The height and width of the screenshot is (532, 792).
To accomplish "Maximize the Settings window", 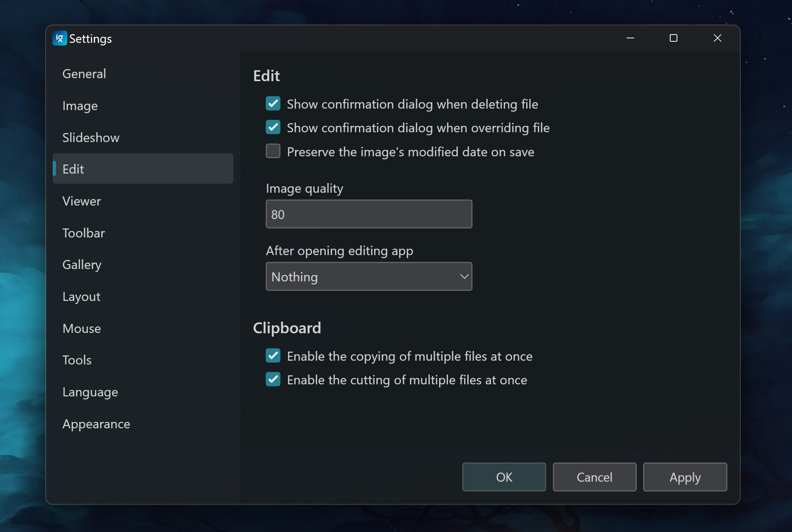I will pyautogui.click(x=673, y=38).
